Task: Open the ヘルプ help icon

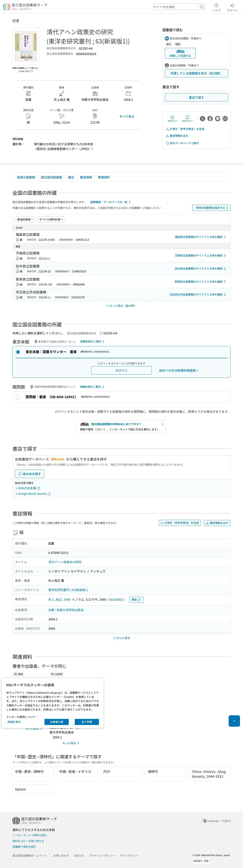Action: pyautogui.click(x=217, y=5)
